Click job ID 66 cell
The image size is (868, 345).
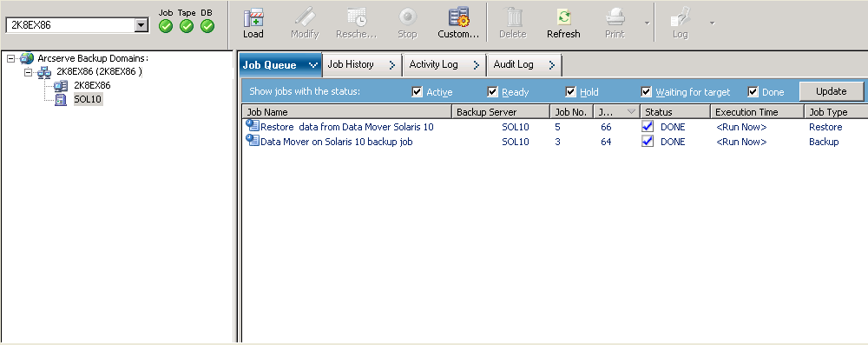[606, 127]
